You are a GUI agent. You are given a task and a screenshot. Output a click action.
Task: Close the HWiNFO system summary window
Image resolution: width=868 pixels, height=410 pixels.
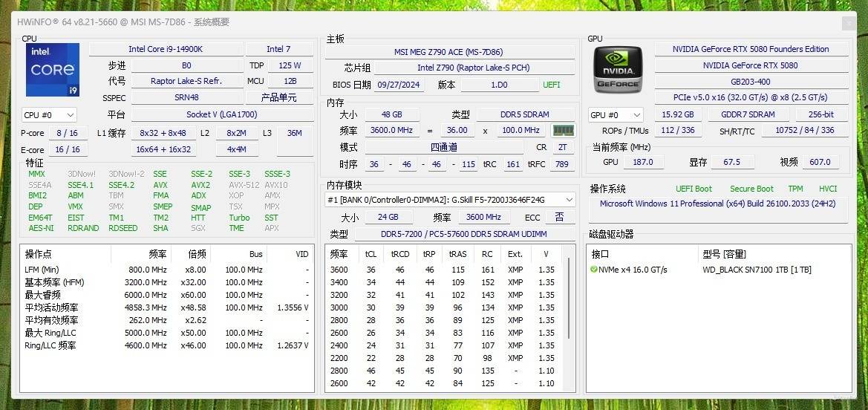(x=849, y=23)
